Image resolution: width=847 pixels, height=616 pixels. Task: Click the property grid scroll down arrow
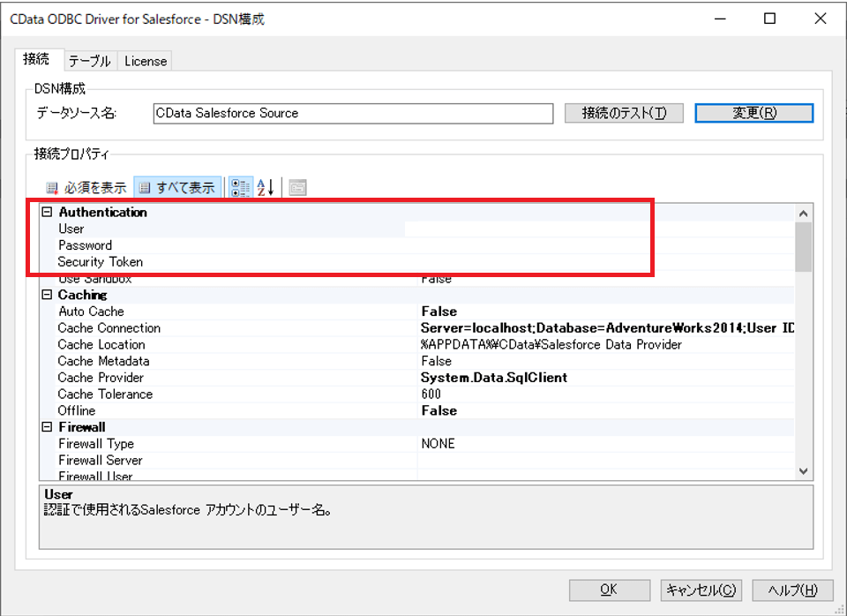coord(803,471)
